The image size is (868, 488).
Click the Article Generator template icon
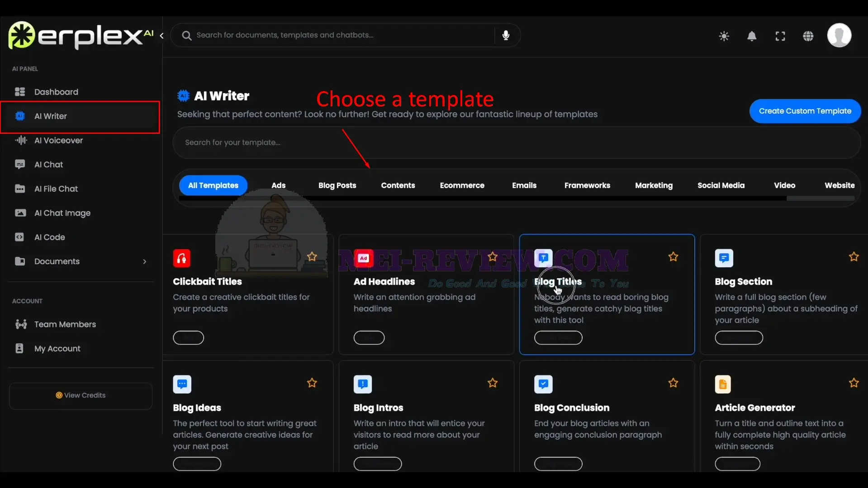pos(723,384)
